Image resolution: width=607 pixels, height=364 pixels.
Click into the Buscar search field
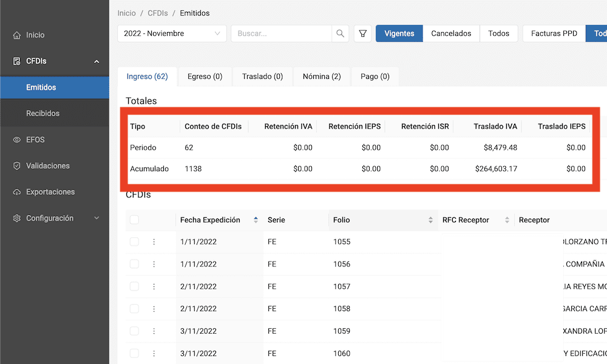281,34
